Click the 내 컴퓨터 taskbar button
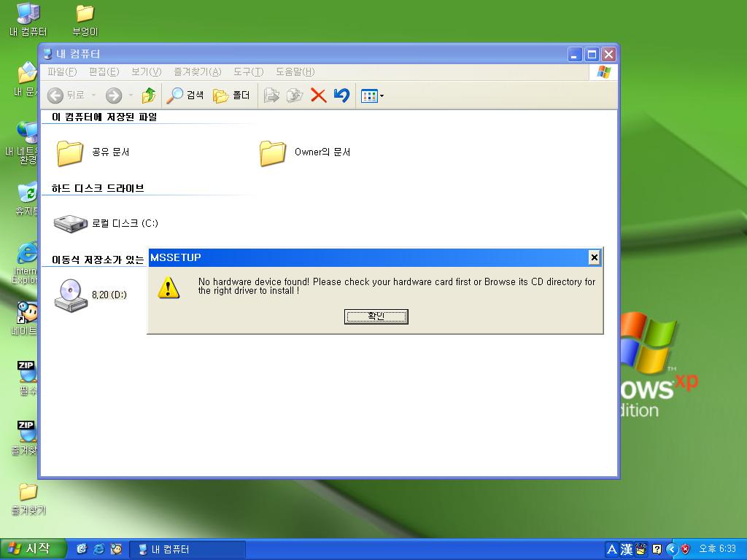 tap(187, 549)
